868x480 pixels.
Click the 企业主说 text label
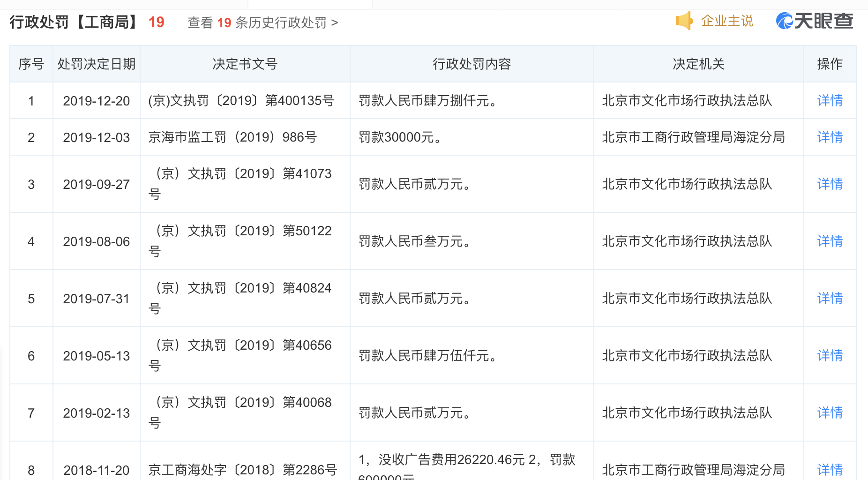click(x=727, y=21)
